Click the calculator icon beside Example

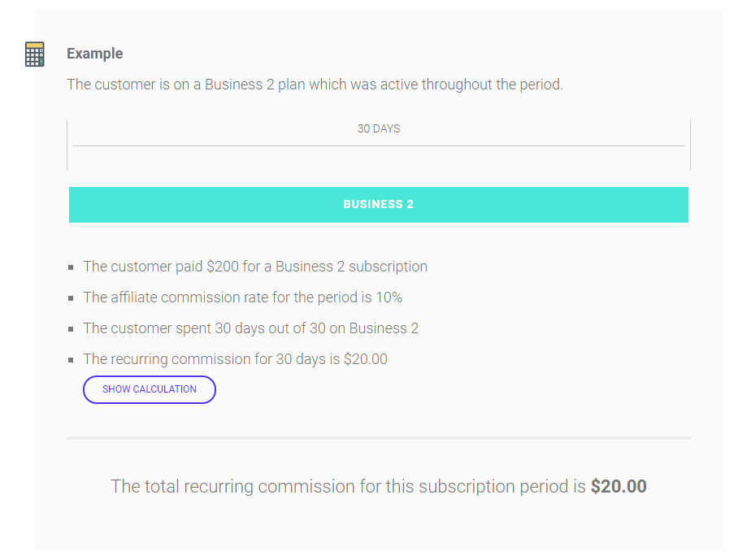(x=34, y=54)
